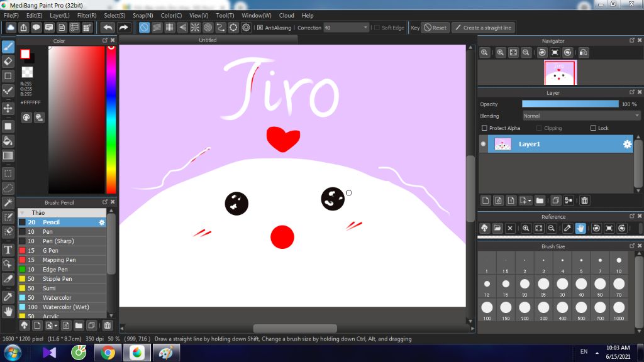
Task: Activate the Text tool
Action: (x=8, y=250)
